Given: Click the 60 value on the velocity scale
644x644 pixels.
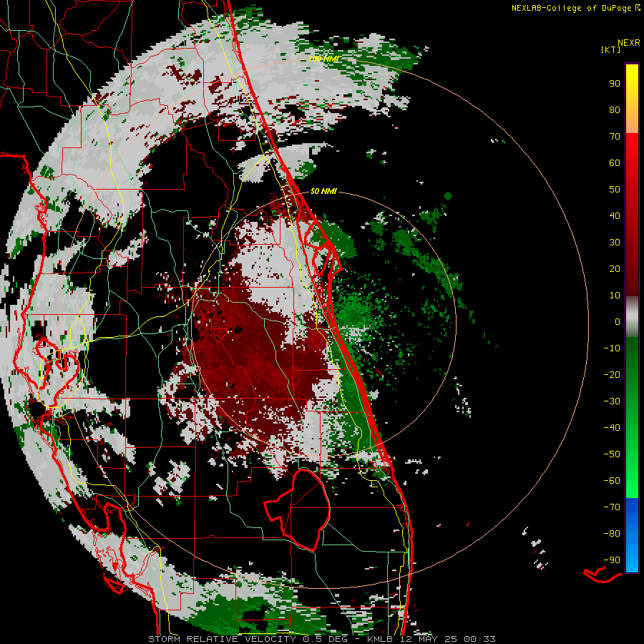Looking at the screenshot, I should point(615,162).
